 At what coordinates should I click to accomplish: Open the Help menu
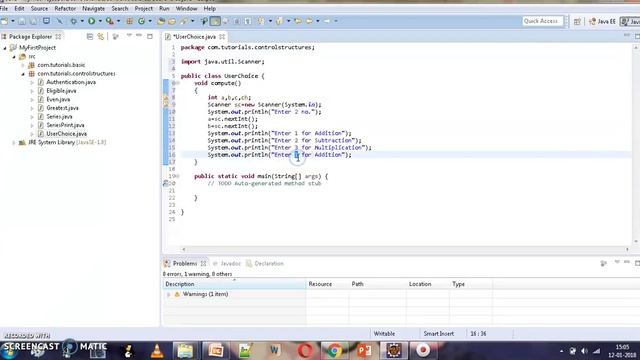coord(209,8)
